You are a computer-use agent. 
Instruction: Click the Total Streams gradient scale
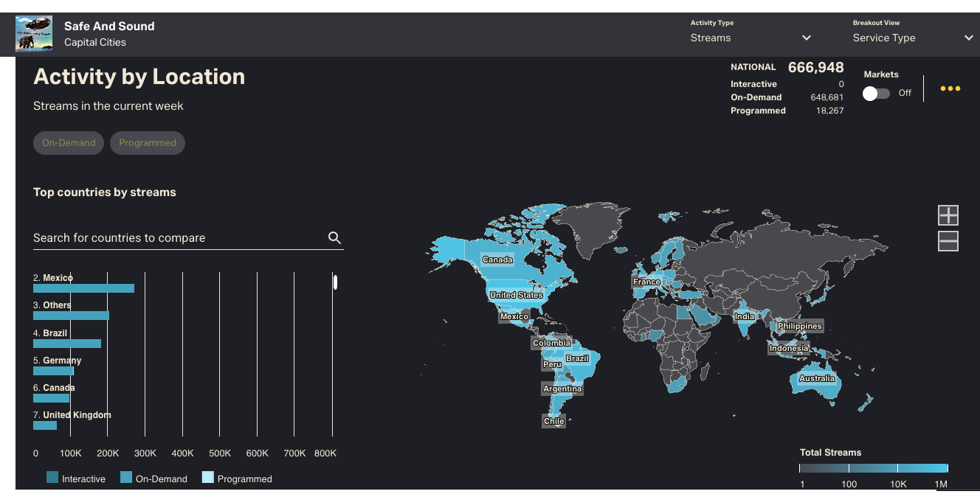tap(873, 468)
